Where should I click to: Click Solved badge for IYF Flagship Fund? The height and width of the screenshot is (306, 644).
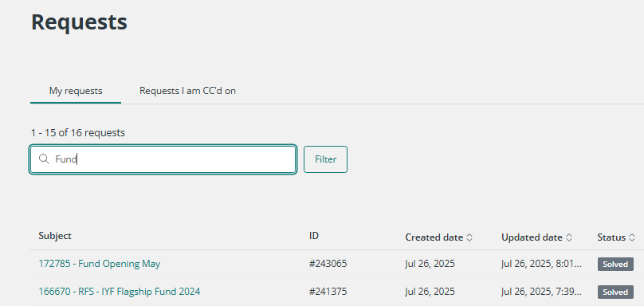click(615, 292)
